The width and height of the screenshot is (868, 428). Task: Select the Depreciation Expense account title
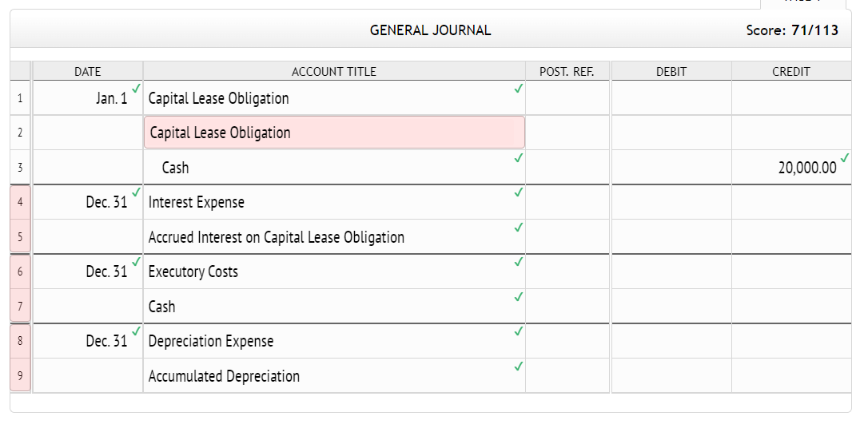pyautogui.click(x=334, y=341)
